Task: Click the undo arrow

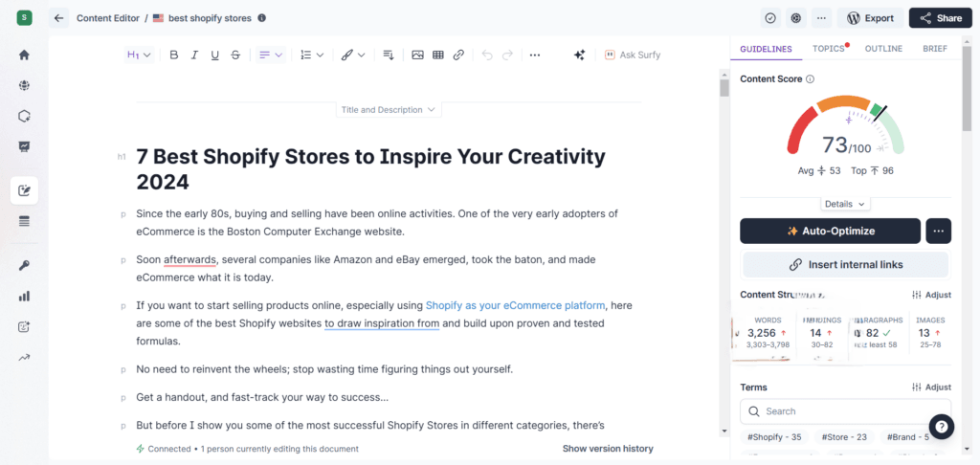Action: point(487,55)
